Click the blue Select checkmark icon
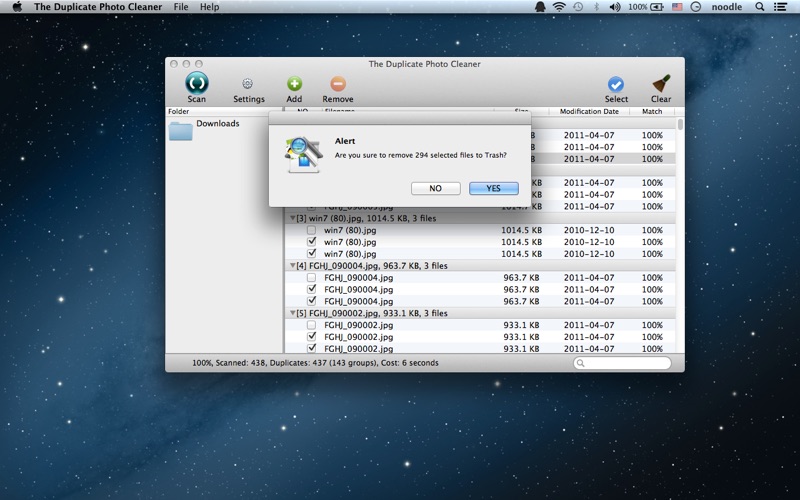 click(616, 84)
